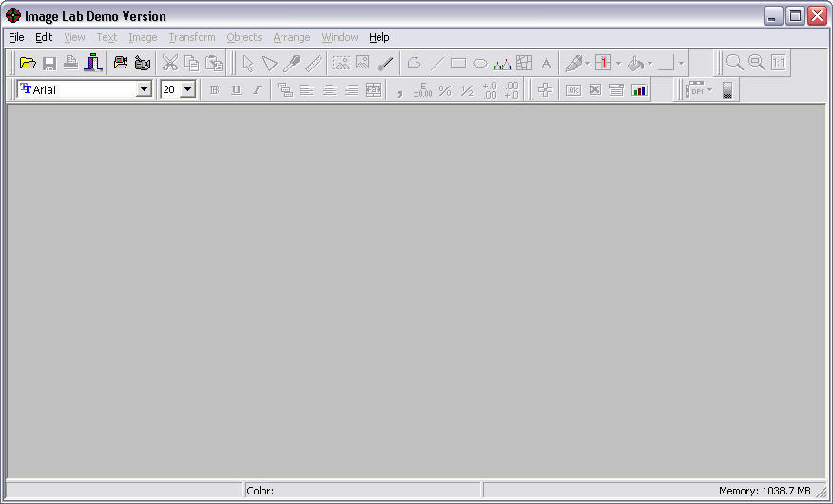Click the OK button icon
The height and width of the screenshot is (504, 833).
(572, 89)
